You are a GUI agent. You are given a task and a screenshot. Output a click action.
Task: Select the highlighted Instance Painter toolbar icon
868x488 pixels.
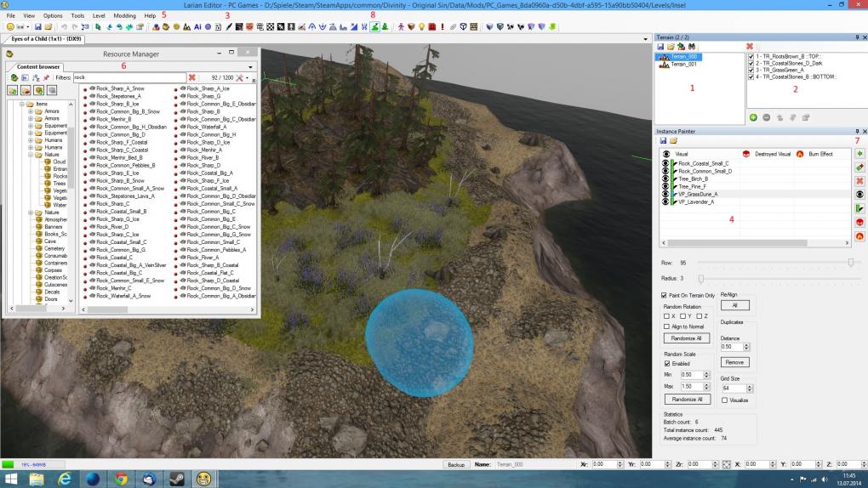click(x=374, y=26)
